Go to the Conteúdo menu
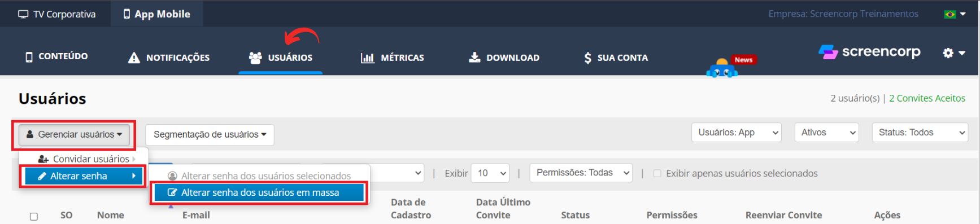This screenshot has height=224, width=980. coord(56,56)
